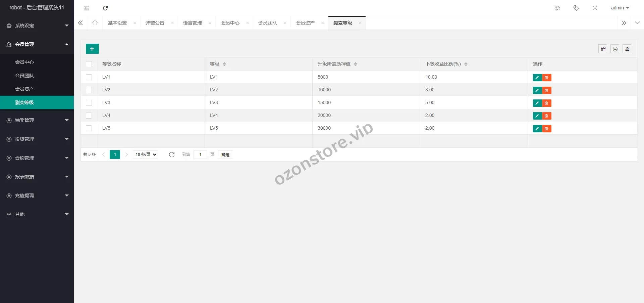Collapse sidebar with menu toggle icon
644x303 pixels.
(x=87, y=8)
